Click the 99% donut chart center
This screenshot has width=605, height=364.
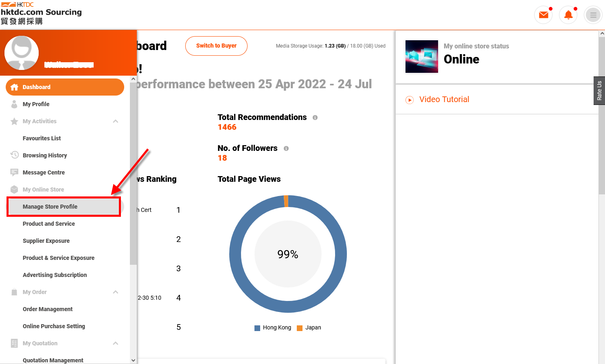coord(288,254)
